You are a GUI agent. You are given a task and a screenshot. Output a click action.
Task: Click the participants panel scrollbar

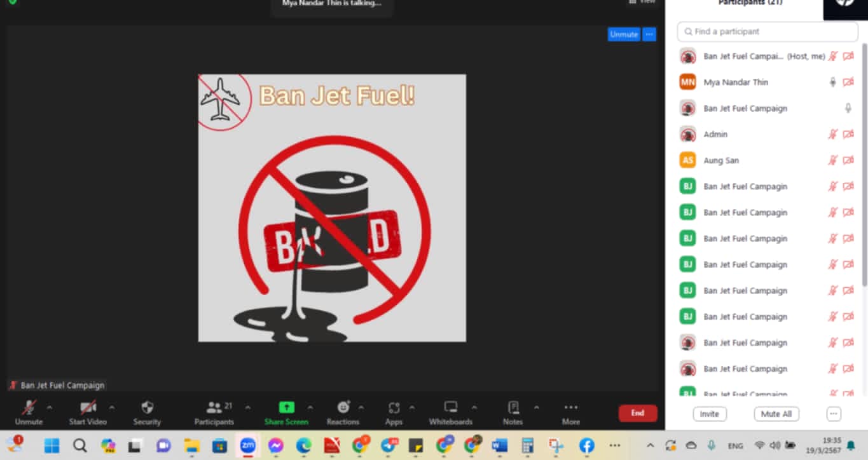click(x=864, y=165)
